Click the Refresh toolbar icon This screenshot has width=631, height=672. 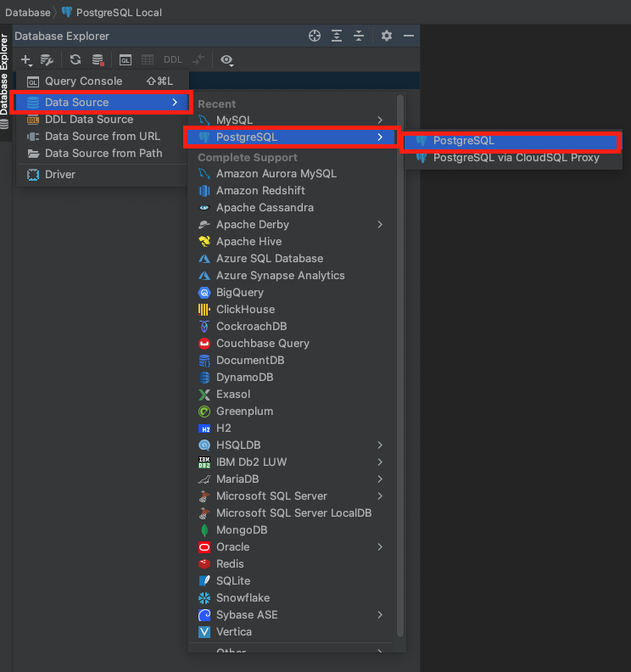75,59
